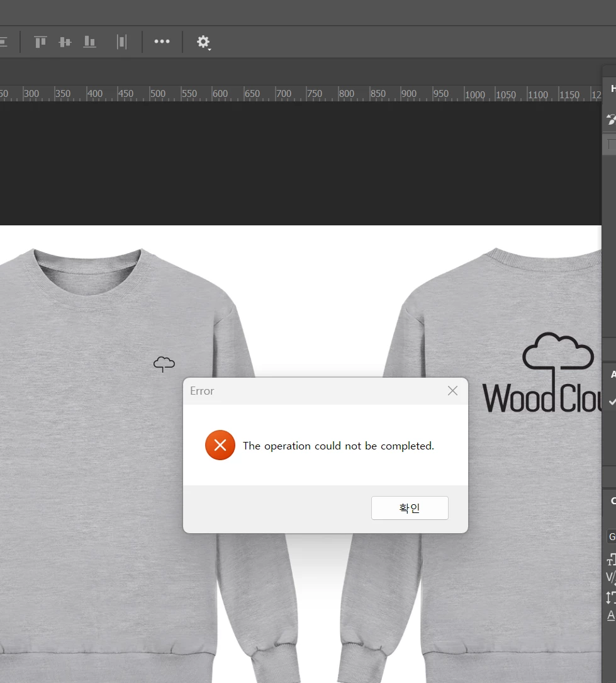Image resolution: width=616 pixels, height=683 pixels.
Task: Click distribute vertically icon in options bar
Action: coord(122,42)
